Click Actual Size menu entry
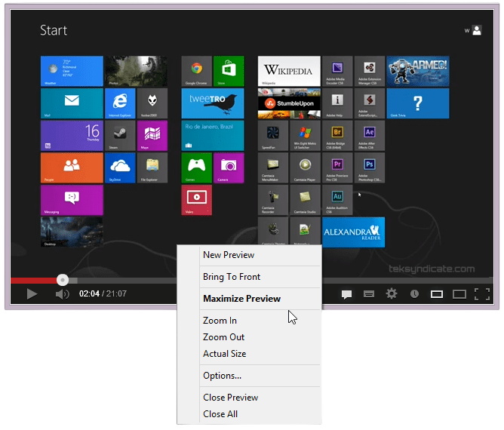 point(224,354)
